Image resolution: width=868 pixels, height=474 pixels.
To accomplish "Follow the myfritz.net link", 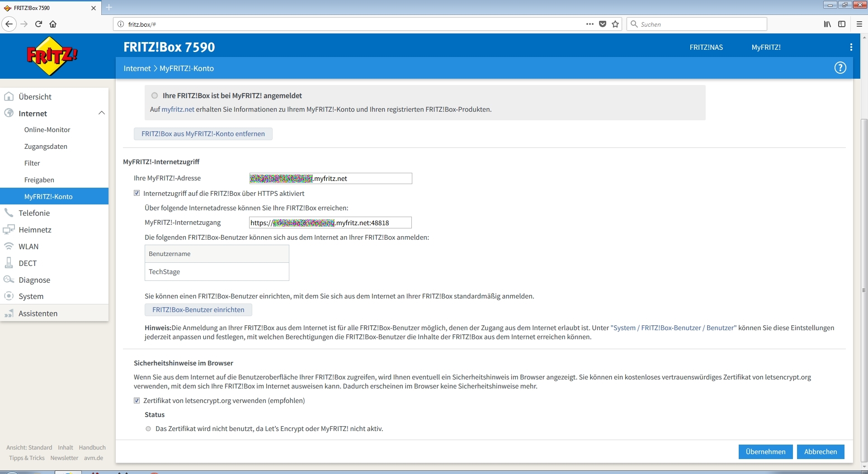I will tap(178, 109).
